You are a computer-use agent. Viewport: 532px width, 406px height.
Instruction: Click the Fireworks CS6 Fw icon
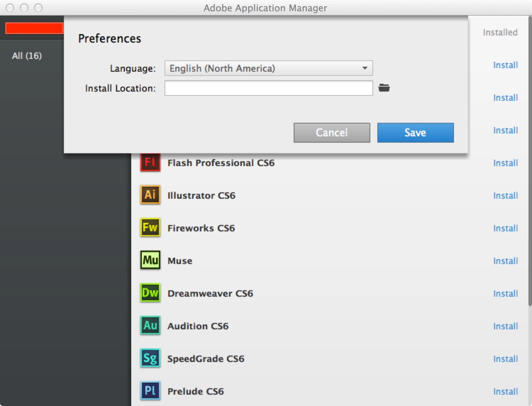point(150,227)
